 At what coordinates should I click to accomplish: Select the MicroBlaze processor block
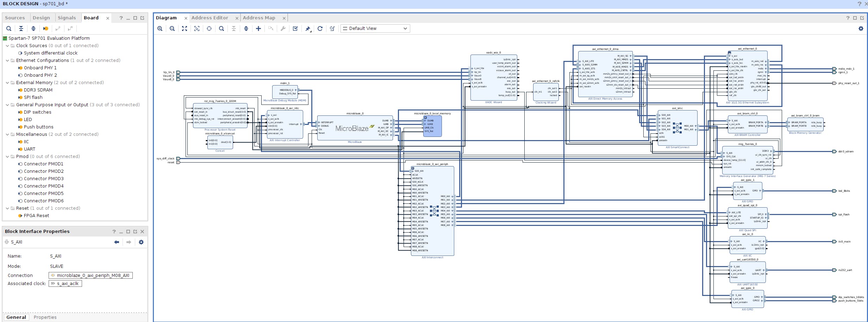coord(355,128)
